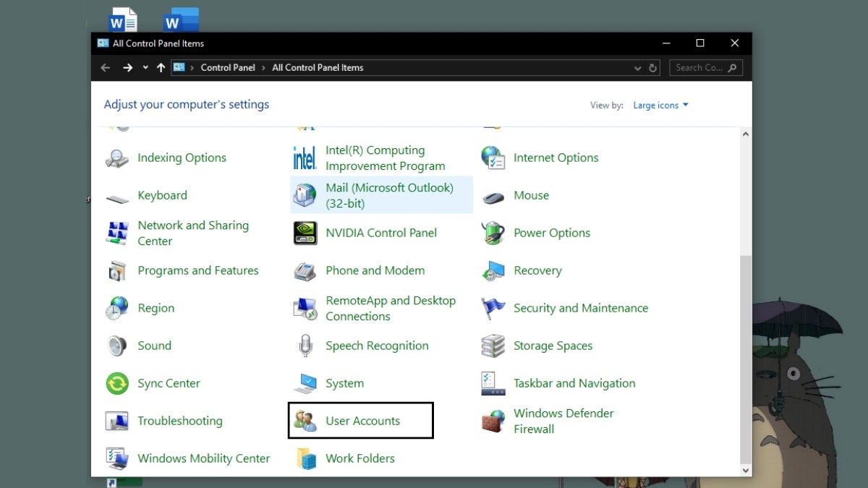Click the Taskbar and Navigation icon
Image resolution: width=868 pixels, height=488 pixels.
[x=493, y=384]
